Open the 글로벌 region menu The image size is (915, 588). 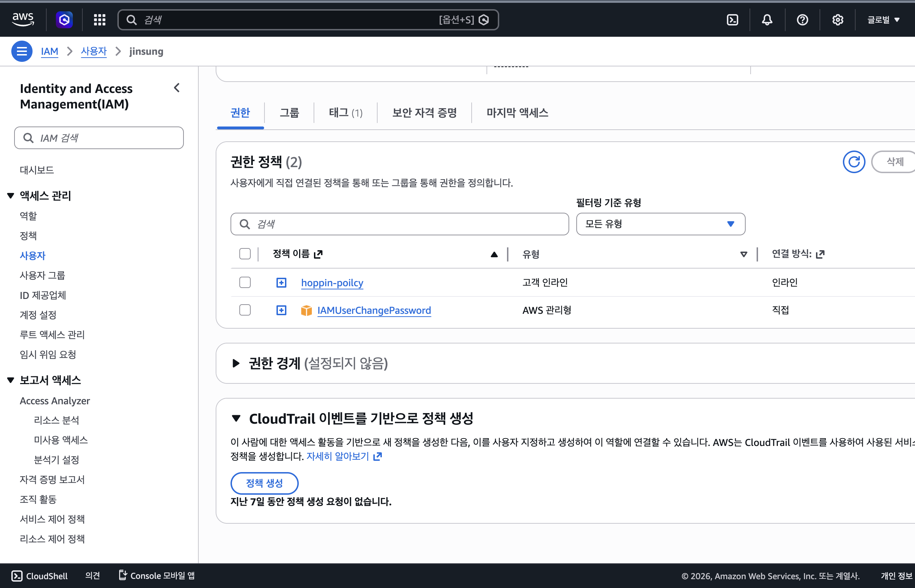pyautogui.click(x=883, y=20)
